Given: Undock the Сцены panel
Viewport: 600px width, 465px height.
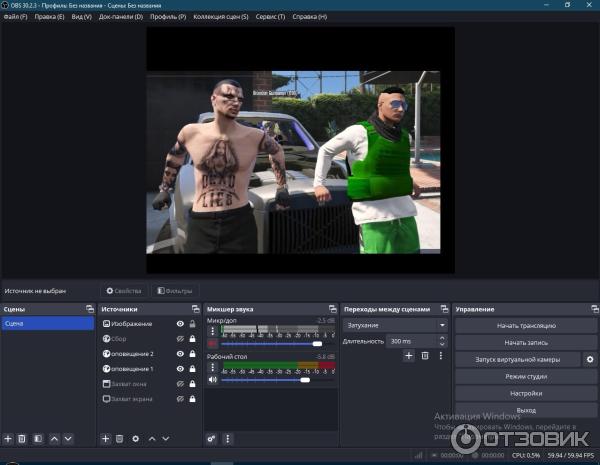Looking at the screenshot, I should (90, 309).
